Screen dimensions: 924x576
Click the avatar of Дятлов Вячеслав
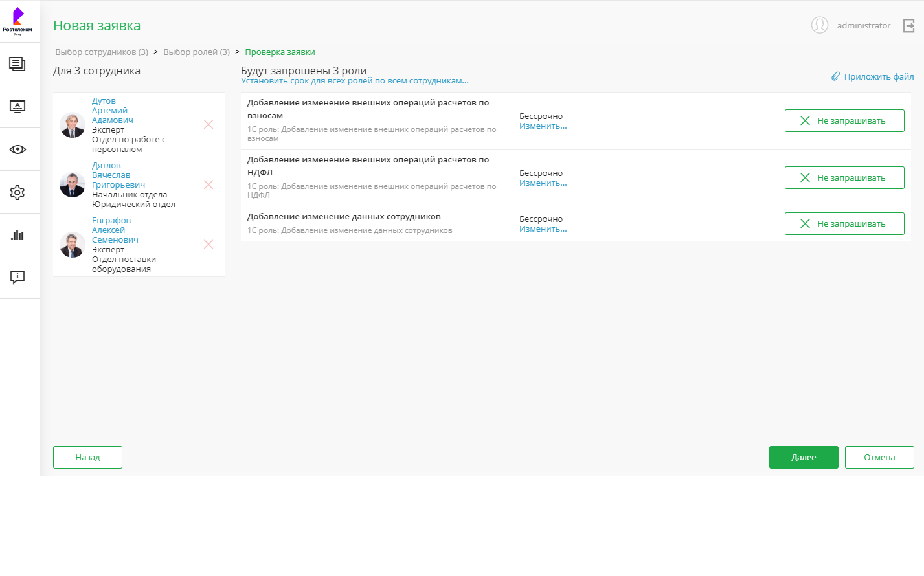point(73,185)
